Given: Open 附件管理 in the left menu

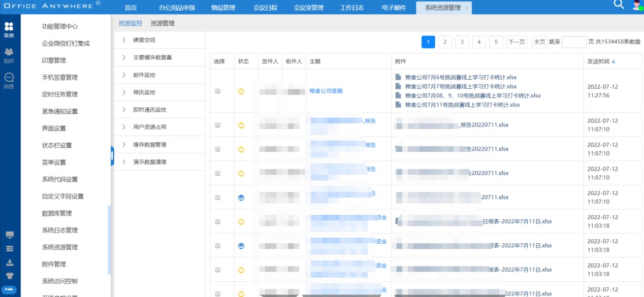Looking at the screenshot, I should (x=54, y=265).
